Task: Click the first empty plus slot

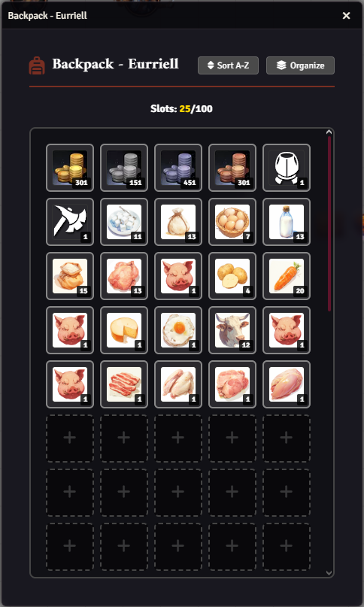Action: click(x=70, y=439)
